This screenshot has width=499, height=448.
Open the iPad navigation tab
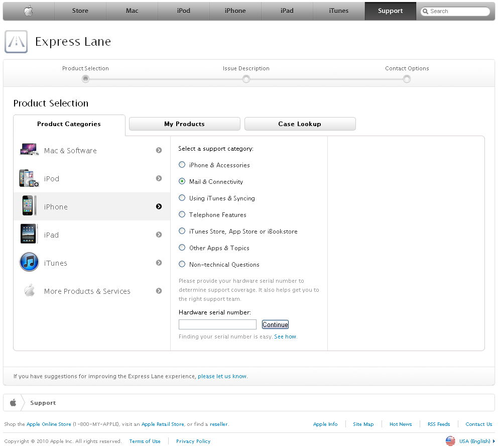click(287, 11)
